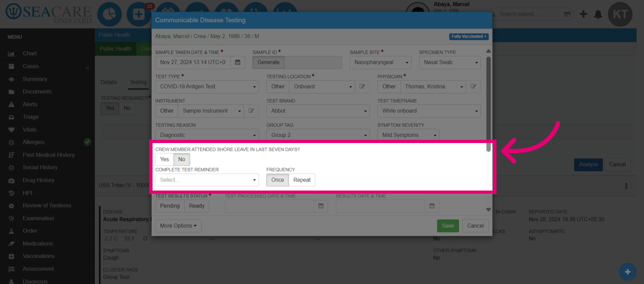Edit the Instrument entry icon
The image size is (644, 284).
[251, 111]
